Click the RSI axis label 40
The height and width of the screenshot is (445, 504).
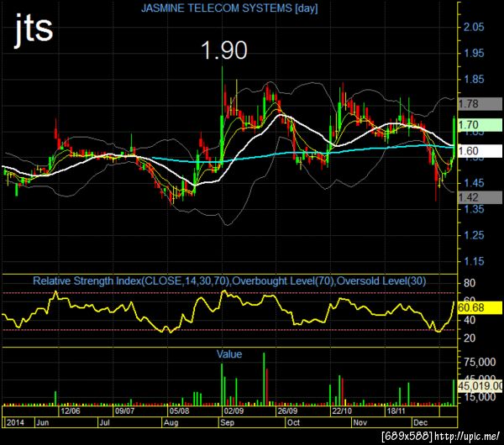[470, 320]
